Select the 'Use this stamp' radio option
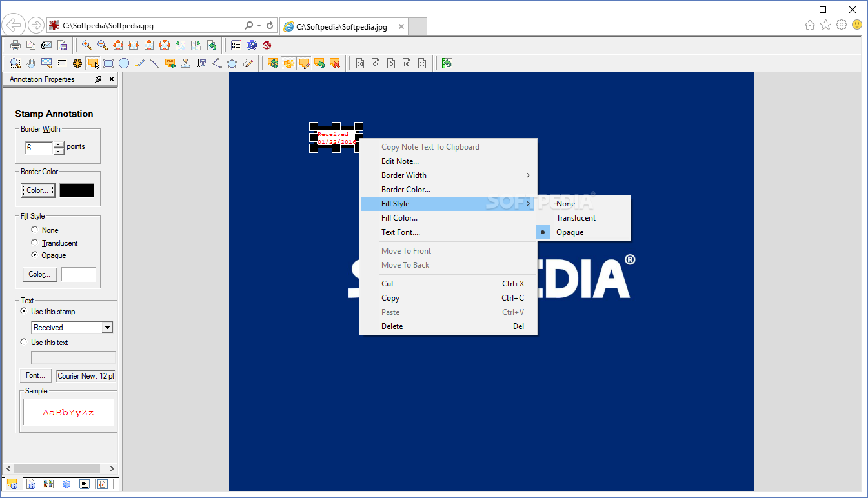868x498 pixels. point(24,311)
